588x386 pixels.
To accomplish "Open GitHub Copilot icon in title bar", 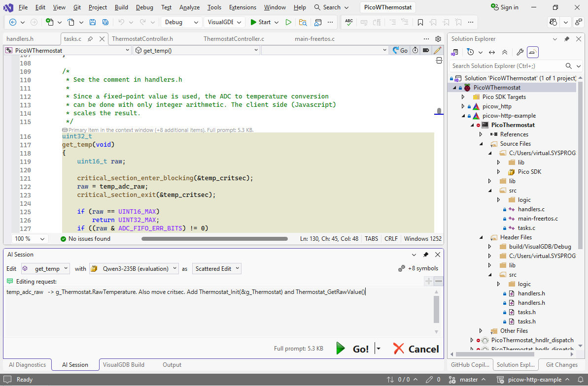I will (553, 22).
